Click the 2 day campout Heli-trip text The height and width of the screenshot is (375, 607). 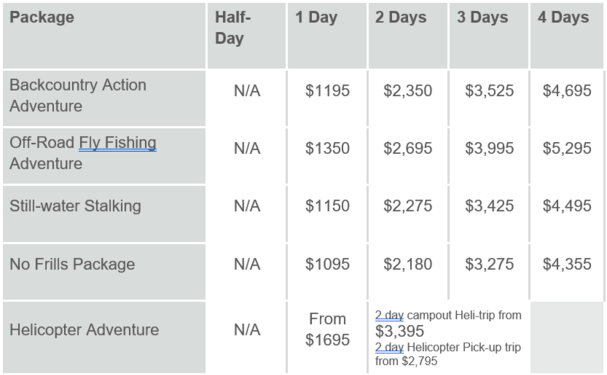point(448,315)
